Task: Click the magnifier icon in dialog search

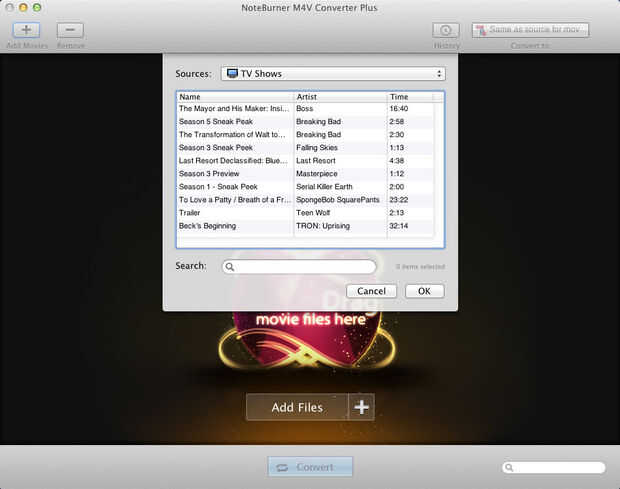Action: 230,267
